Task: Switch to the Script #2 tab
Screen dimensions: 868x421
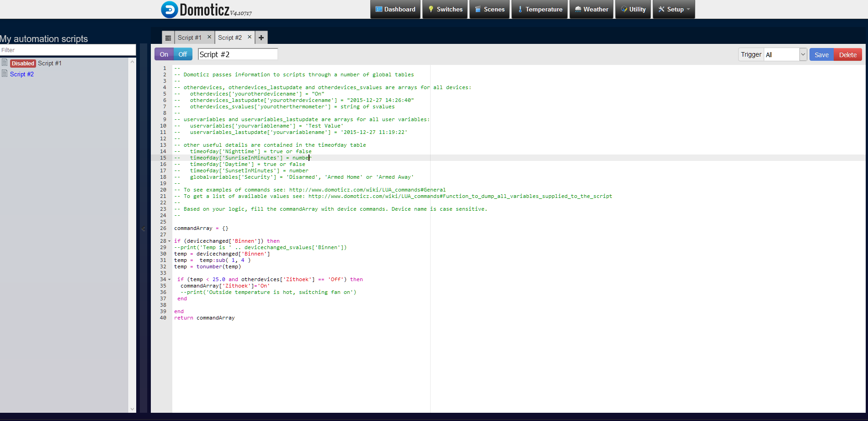Action: click(230, 37)
